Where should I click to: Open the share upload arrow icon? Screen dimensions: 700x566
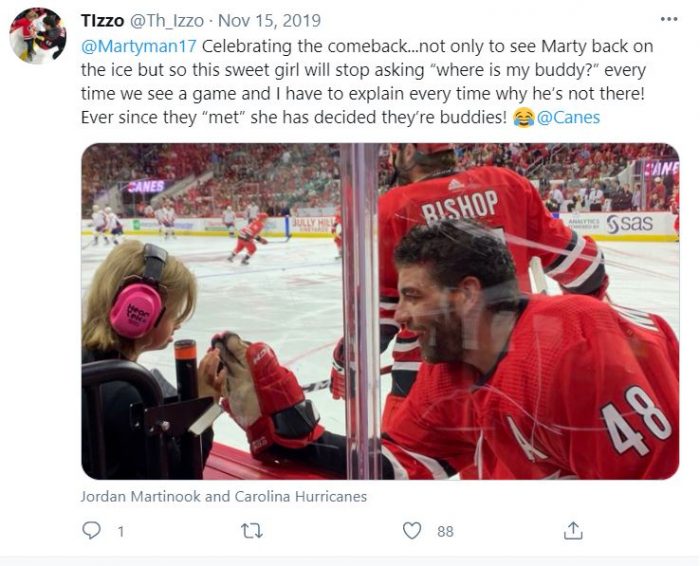click(x=573, y=530)
